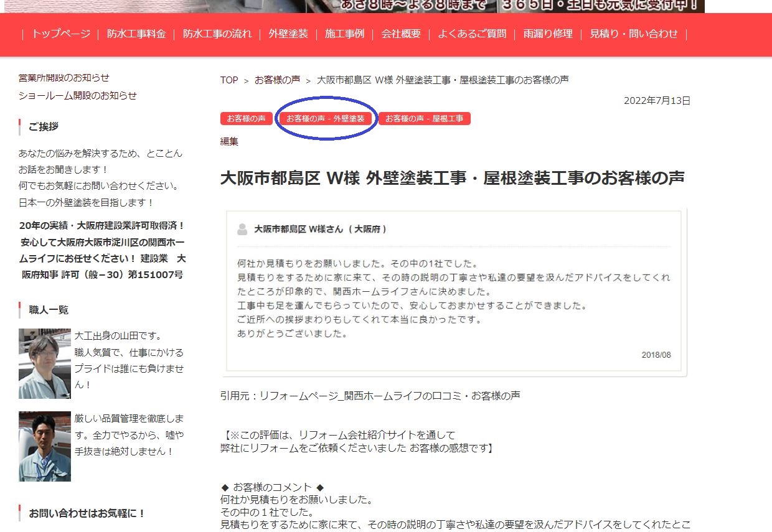The width and height of the screenshot is (772, 532).
Task: Click the license text 許可（般－30）第151007号
Action: tap(121, 274)
